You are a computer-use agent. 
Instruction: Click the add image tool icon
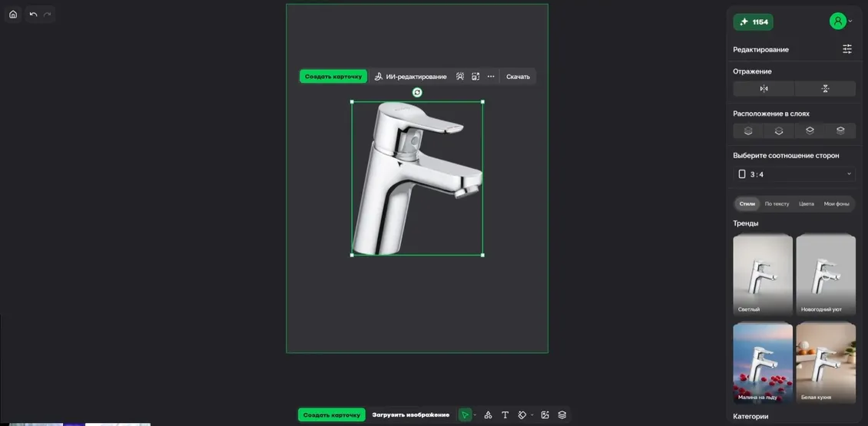(545, 415)
